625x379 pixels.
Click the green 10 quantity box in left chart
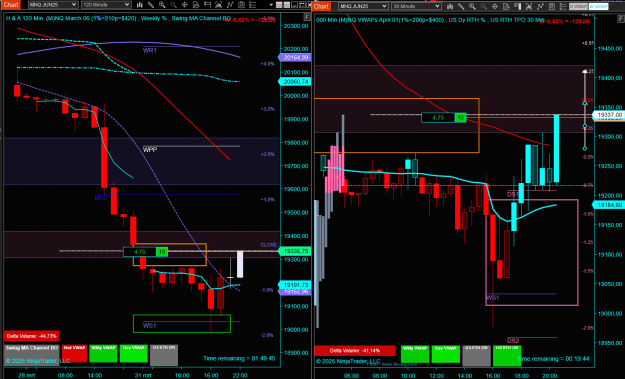[162, 252]
